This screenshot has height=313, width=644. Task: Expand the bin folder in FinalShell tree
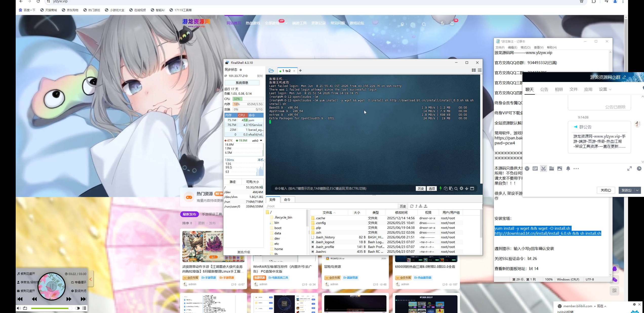[x=277, y=223]
